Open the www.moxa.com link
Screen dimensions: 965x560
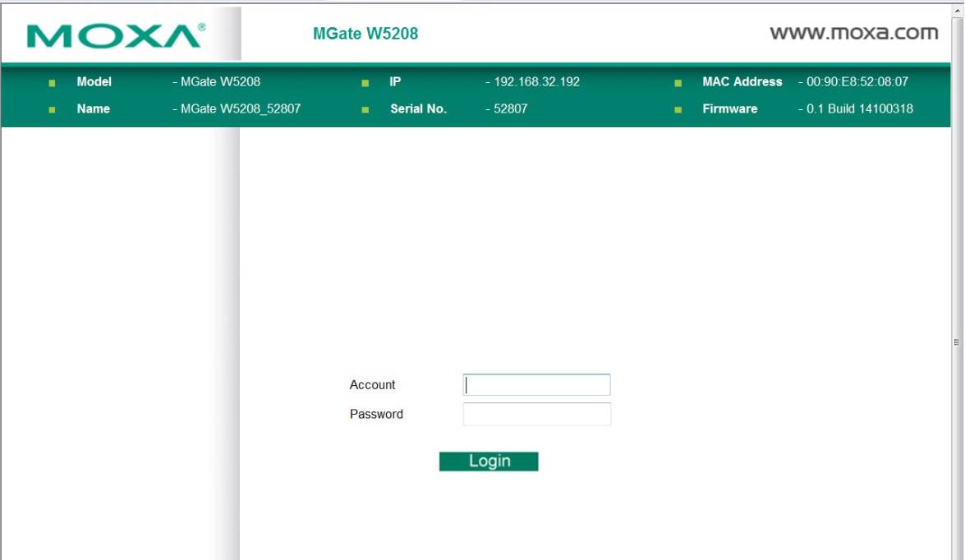[x=854, y=32]
